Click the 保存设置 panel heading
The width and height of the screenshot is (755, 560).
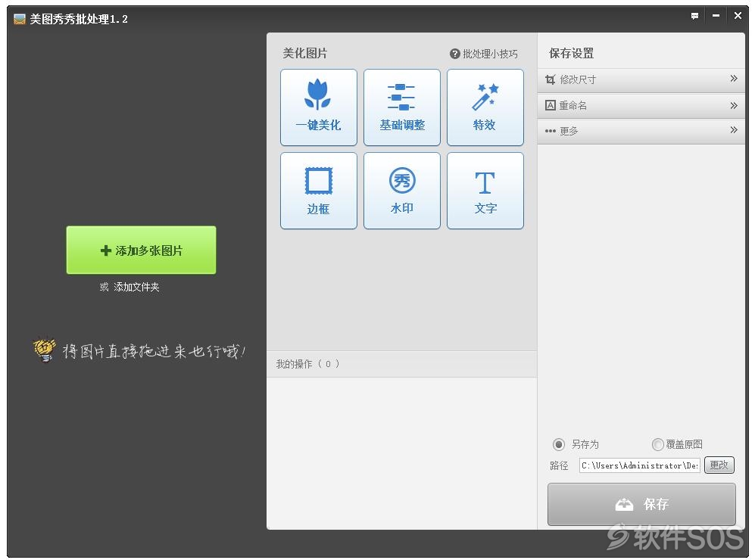pyautogui.click(x=571, y=54)
